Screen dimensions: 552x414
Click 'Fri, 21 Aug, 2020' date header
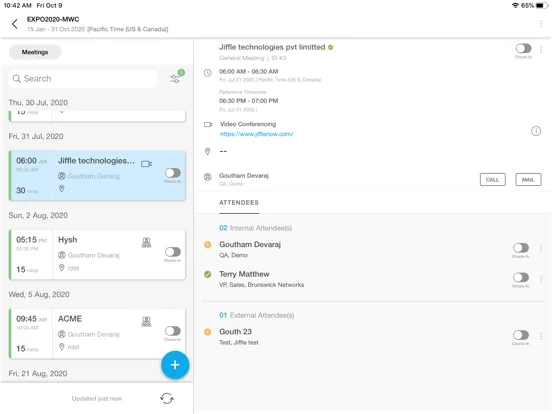pos(38,373)
